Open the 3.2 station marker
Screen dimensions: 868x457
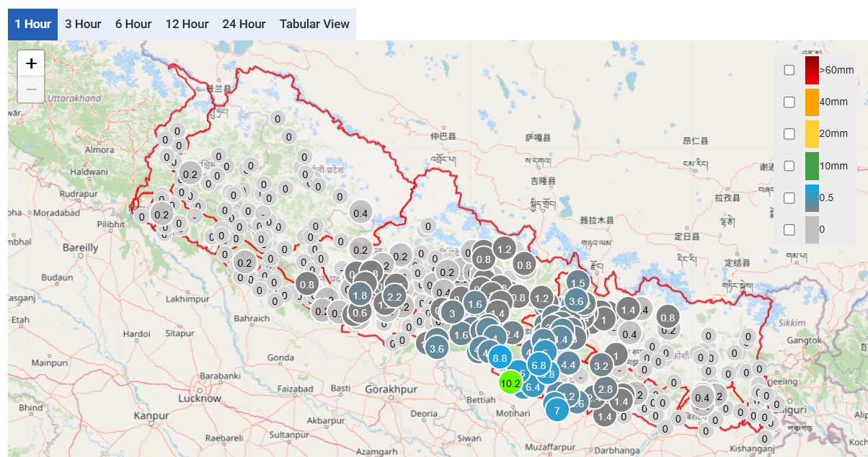[x=601, y=365]
